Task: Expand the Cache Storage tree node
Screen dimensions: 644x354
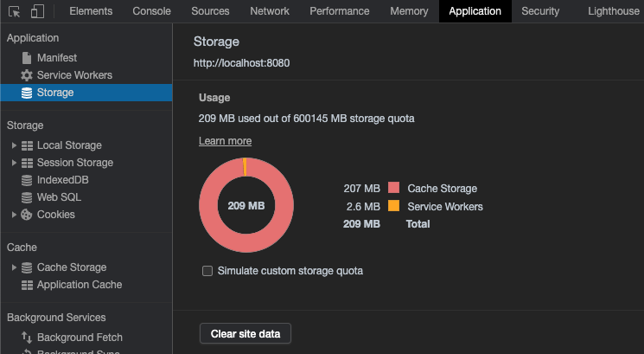Action: (x=14, y=267)
